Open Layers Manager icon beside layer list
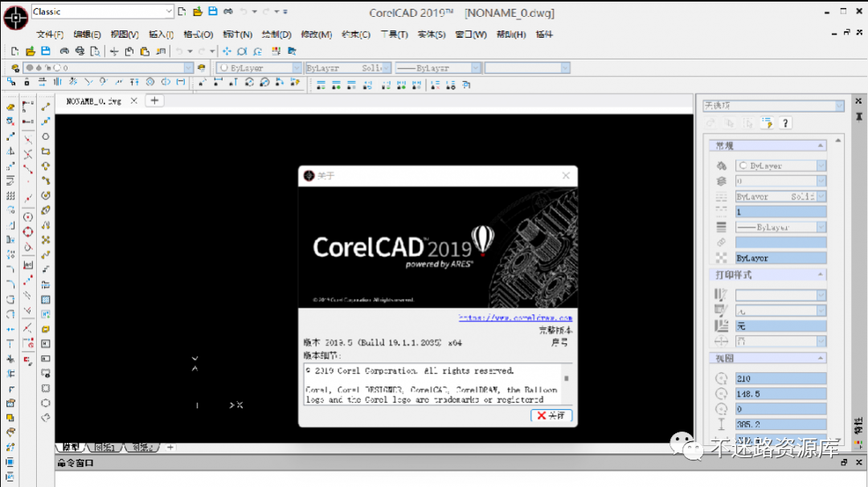The height and width of the screenshot is (487, 868). click(x=15, y=68)
